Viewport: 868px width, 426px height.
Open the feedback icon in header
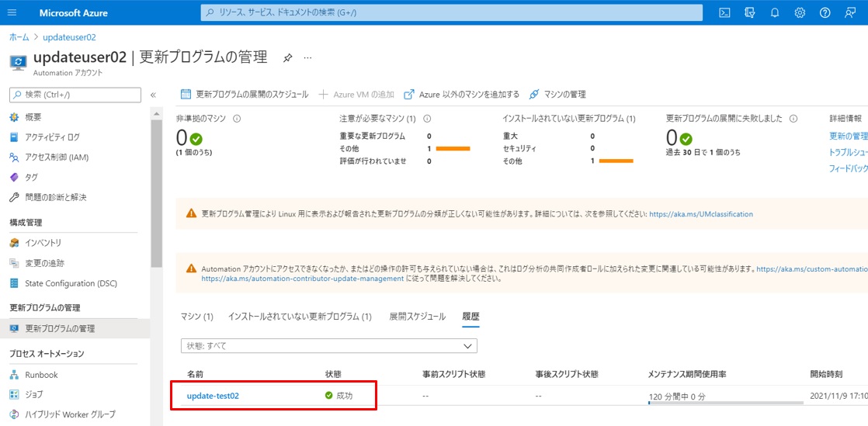coord(850,12)
